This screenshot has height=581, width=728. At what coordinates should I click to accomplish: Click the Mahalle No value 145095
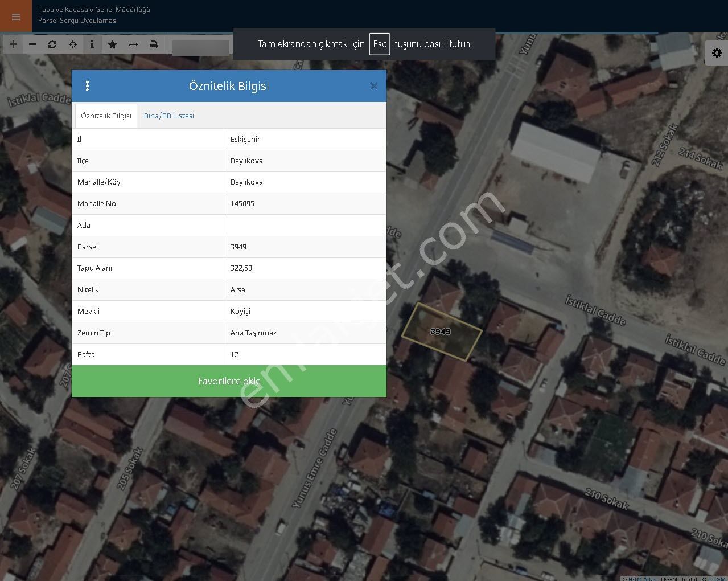tap(242, 203)
